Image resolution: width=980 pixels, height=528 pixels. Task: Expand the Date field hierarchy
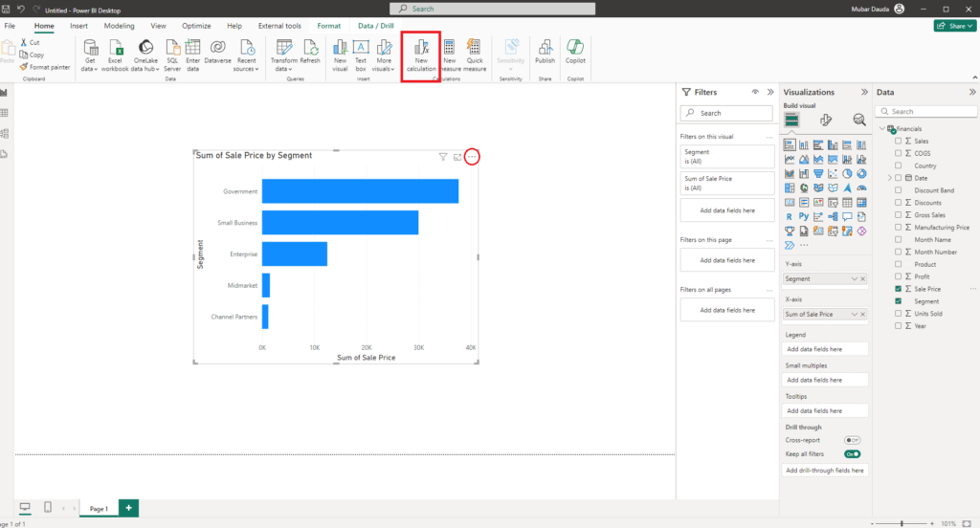(890, 178)
